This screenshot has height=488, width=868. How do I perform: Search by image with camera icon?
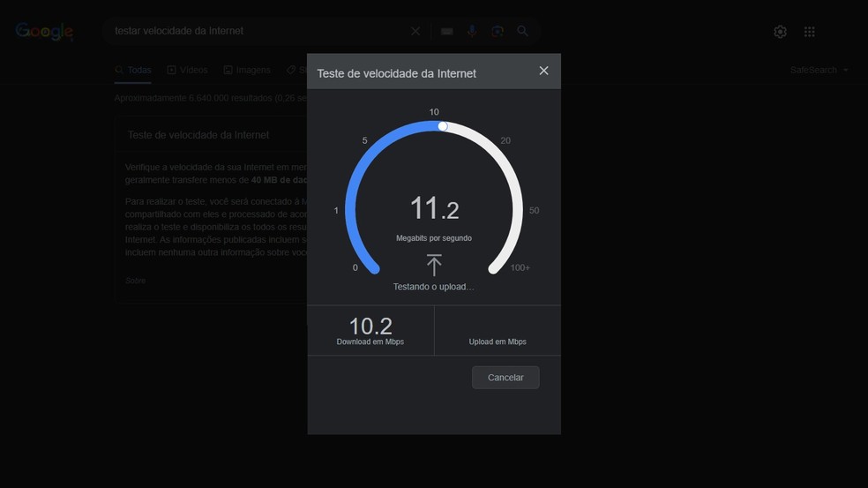[498, 31]
